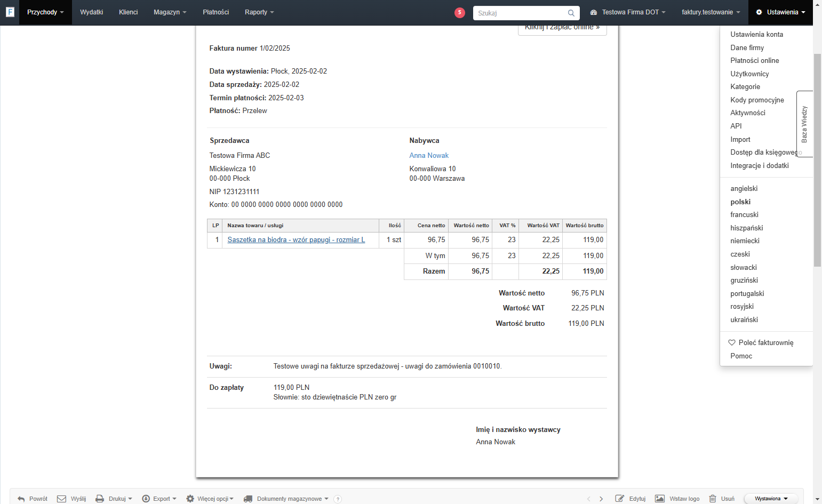Click the search magnifier icon
Screen dimensions: 822x504
pyautogui.click(x=571, y=13)
